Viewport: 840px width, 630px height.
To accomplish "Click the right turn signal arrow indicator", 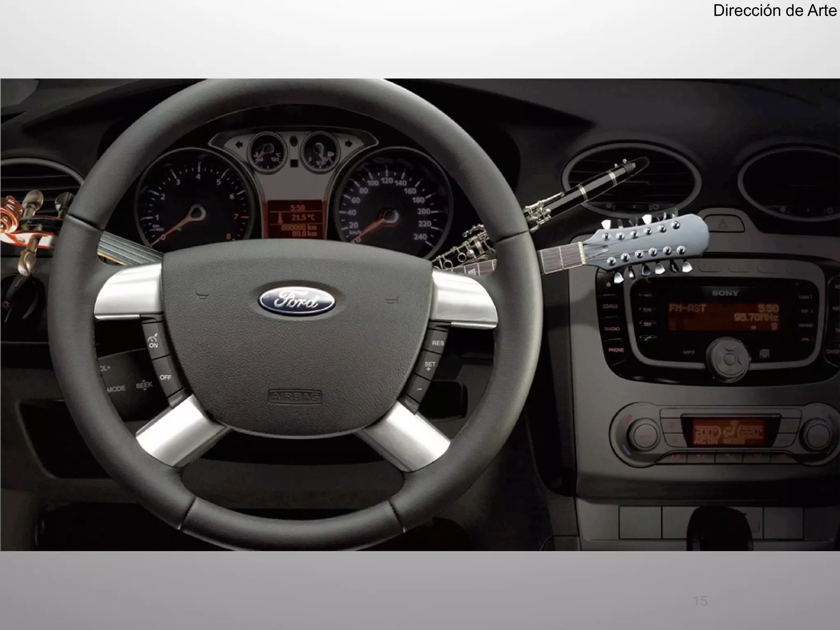I will pyautogui.click(x=349, y=143).
